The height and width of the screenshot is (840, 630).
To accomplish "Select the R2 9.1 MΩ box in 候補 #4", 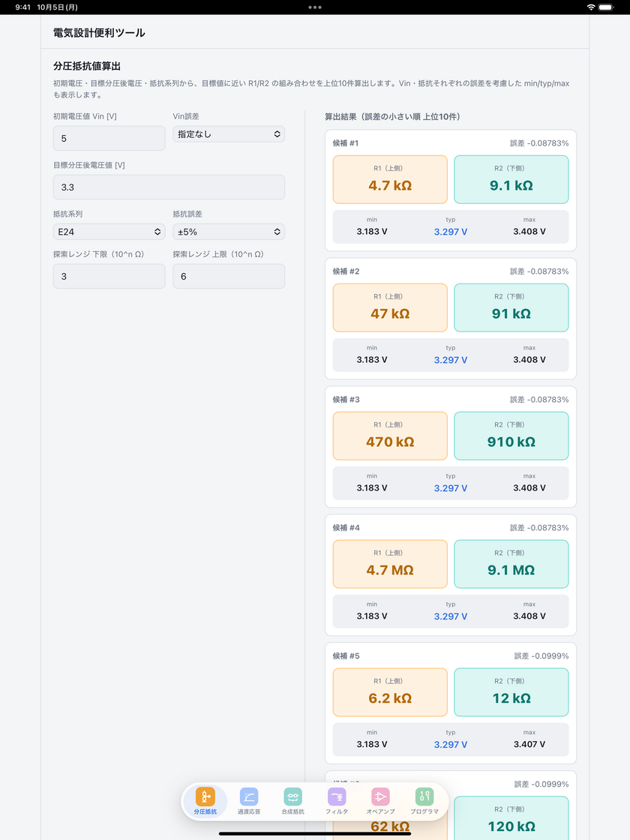I will click(511, 564).
